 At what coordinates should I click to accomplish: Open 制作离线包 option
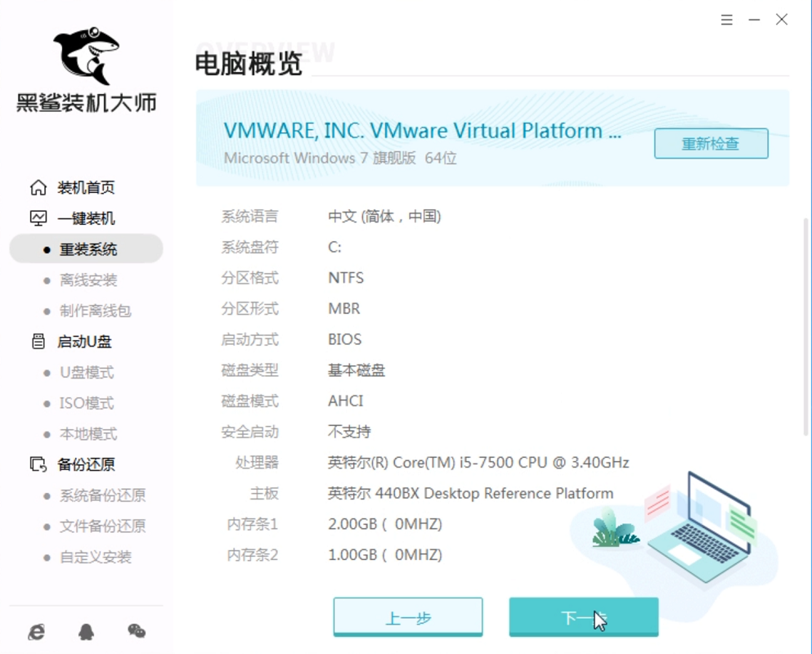(96, 311)
